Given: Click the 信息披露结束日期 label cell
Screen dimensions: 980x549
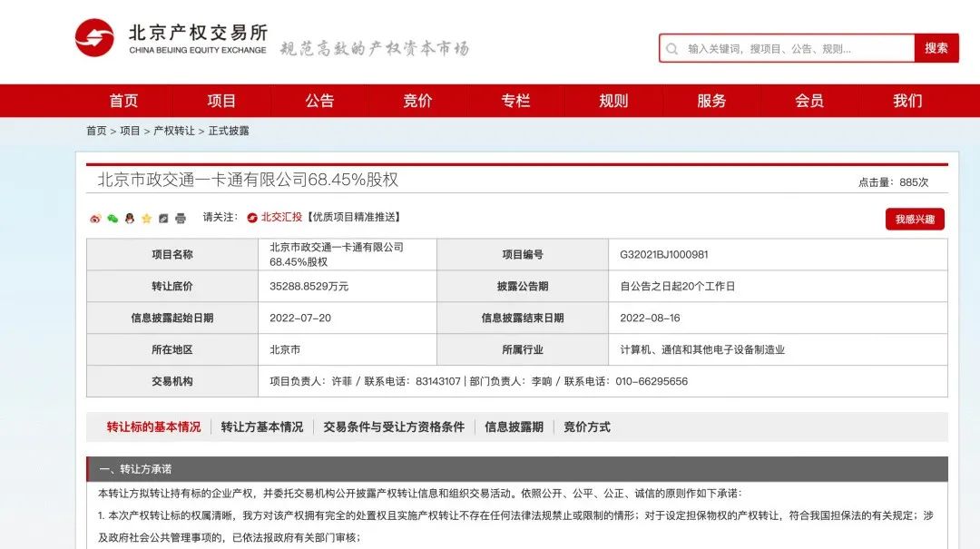Looking at the screenshot, I should click(x=523, y=318).
